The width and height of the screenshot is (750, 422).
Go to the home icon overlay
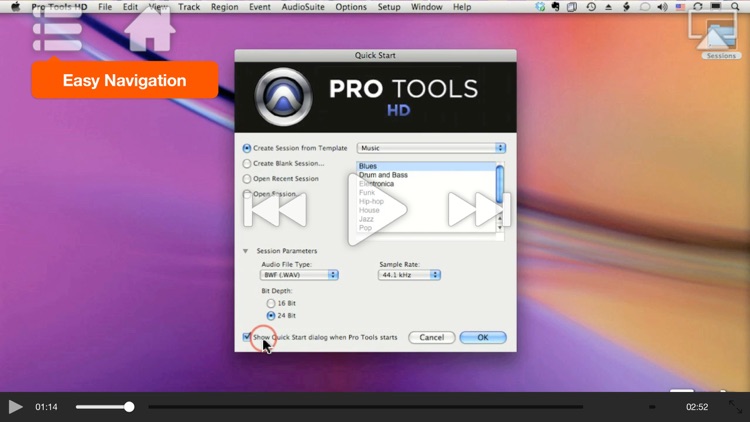click(x=150, y=29)
